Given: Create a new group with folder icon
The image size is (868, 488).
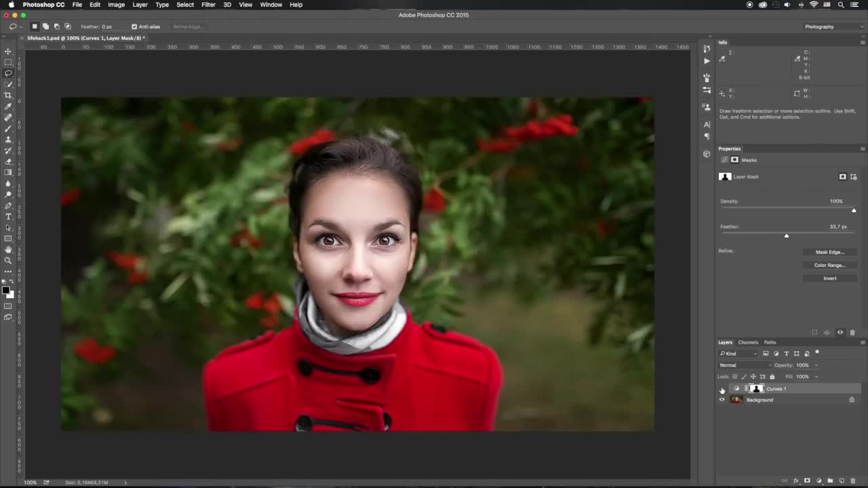Looking at the screenshot, I should pyautogui.click(x=830, y=481).
